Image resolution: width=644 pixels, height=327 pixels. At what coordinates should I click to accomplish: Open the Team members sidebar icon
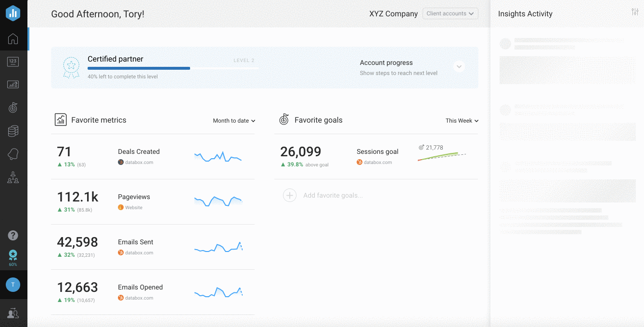(x=13, y=177)
